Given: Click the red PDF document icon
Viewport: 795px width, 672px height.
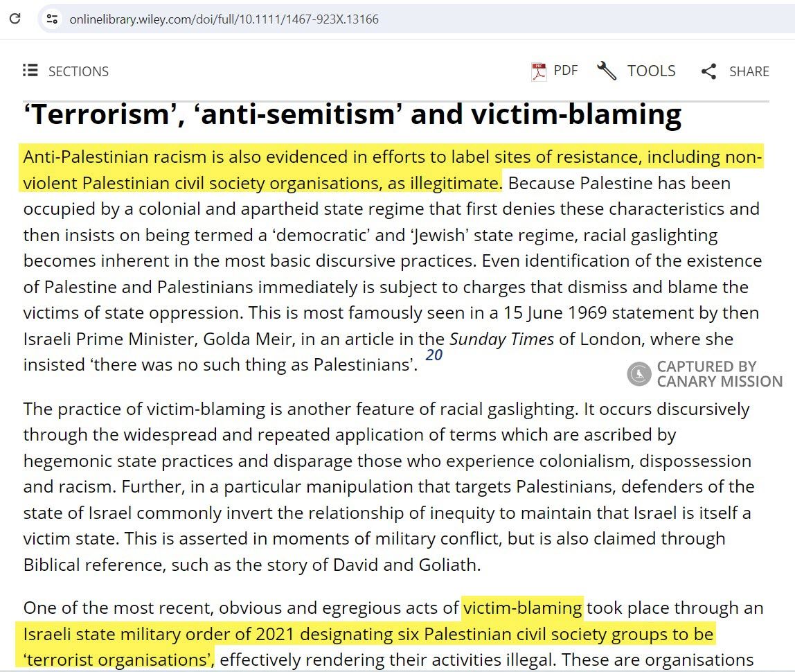Looking at the screenshot, I should [x=539, y=71].
